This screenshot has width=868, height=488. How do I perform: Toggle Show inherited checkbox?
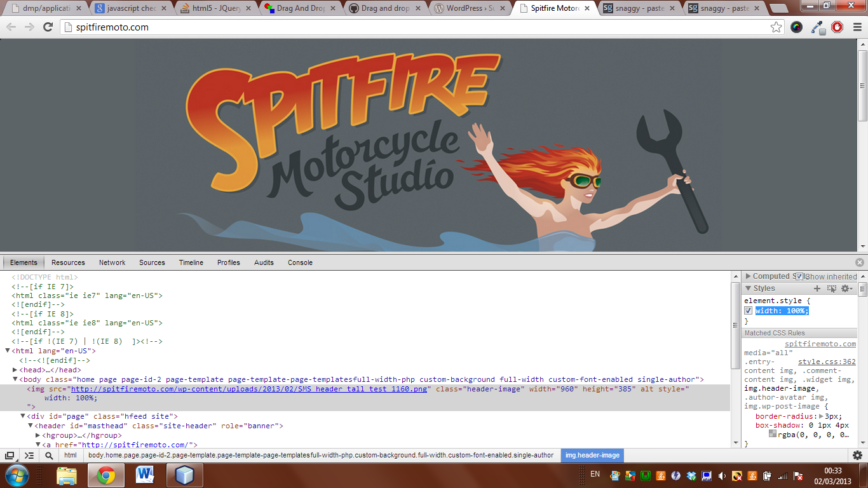799,276
